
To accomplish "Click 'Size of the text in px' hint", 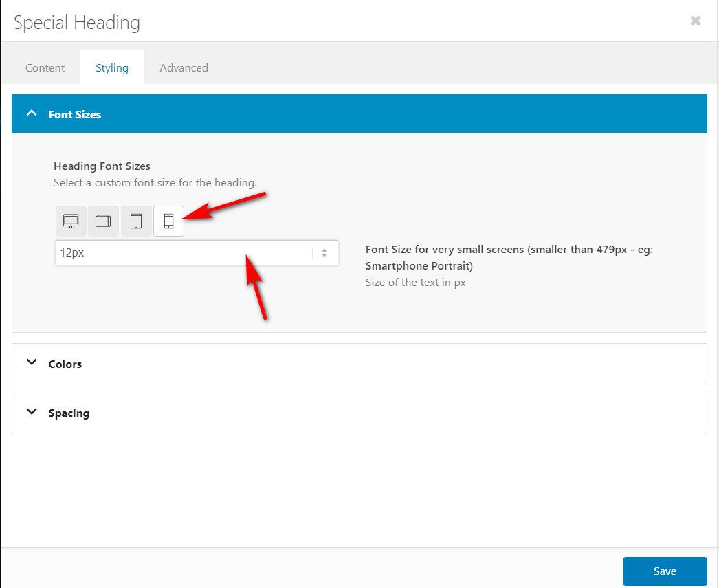I will (415, 283).
